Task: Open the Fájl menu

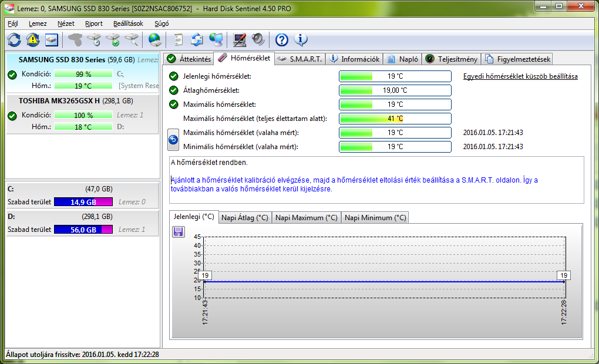Action: click(12, 23)
